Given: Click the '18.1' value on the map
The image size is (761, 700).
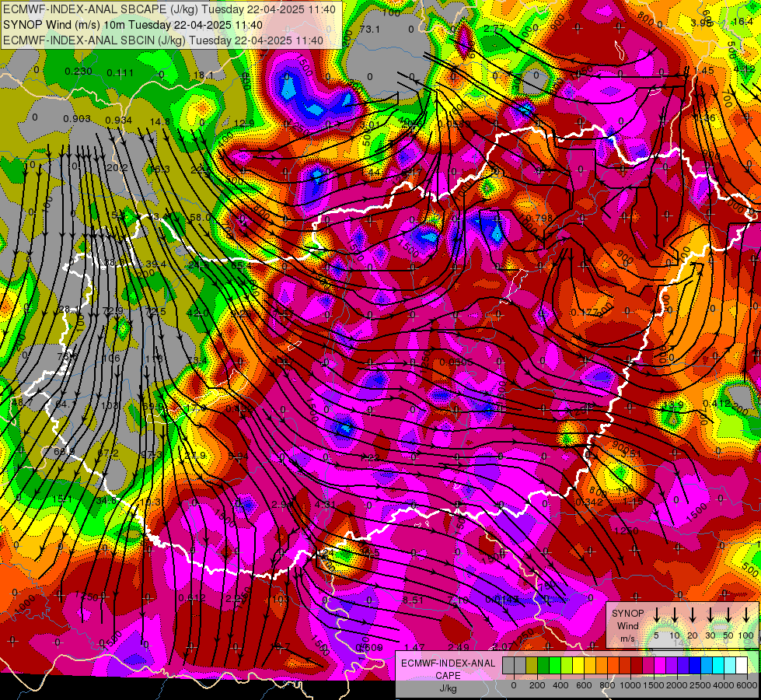Looking at the screenshot, I should [x=204, y=75].
